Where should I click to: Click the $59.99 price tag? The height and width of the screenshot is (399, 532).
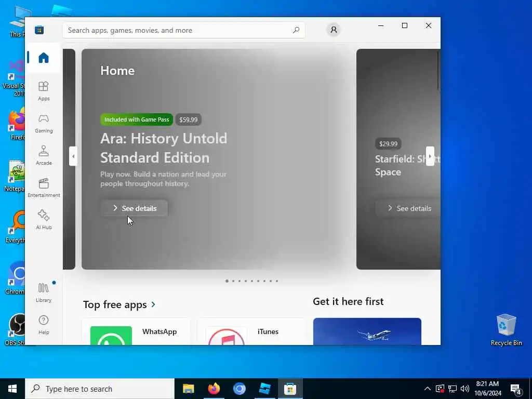click(188, 120)
